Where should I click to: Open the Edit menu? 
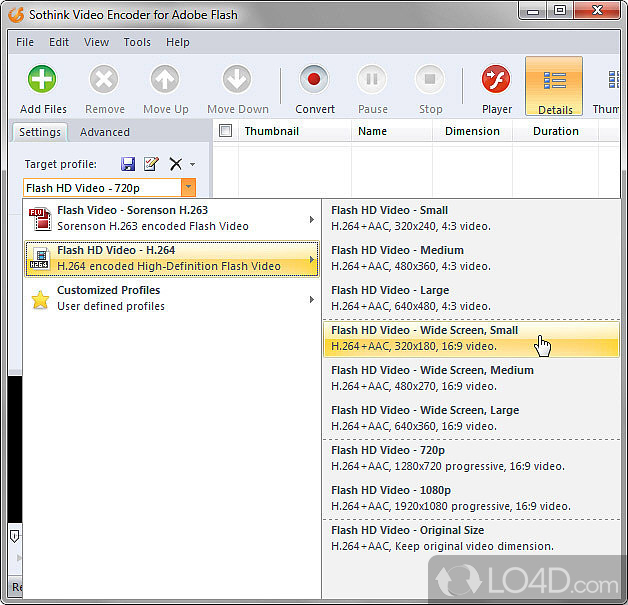coord(59,42)
